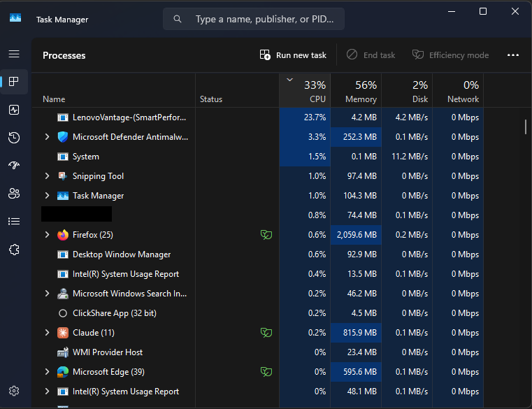Click the Firefox process icon
Image resolution: width=532 pixels, height=409 pixels.
[63, 235]
